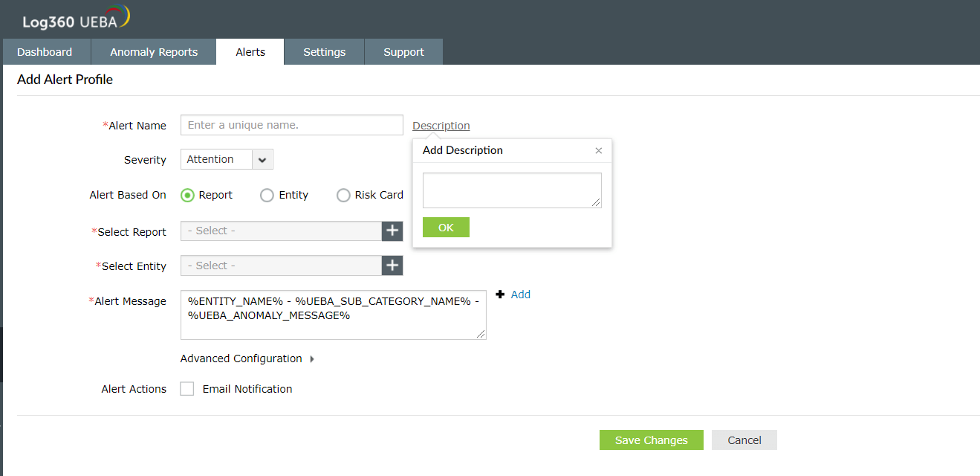Select the Entity radio button
The height and width of the screenshot is (476, 980).
click(x=267, y=195)
